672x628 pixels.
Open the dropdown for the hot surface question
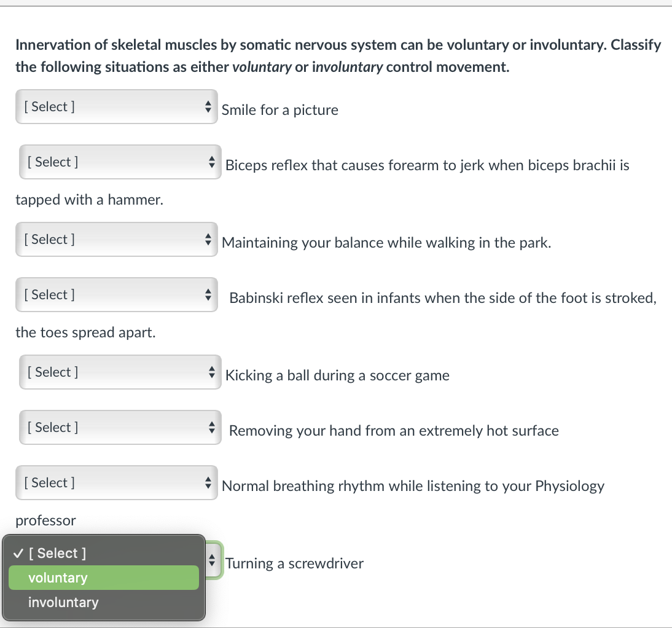pyautogui.click(x=120, y=427)
